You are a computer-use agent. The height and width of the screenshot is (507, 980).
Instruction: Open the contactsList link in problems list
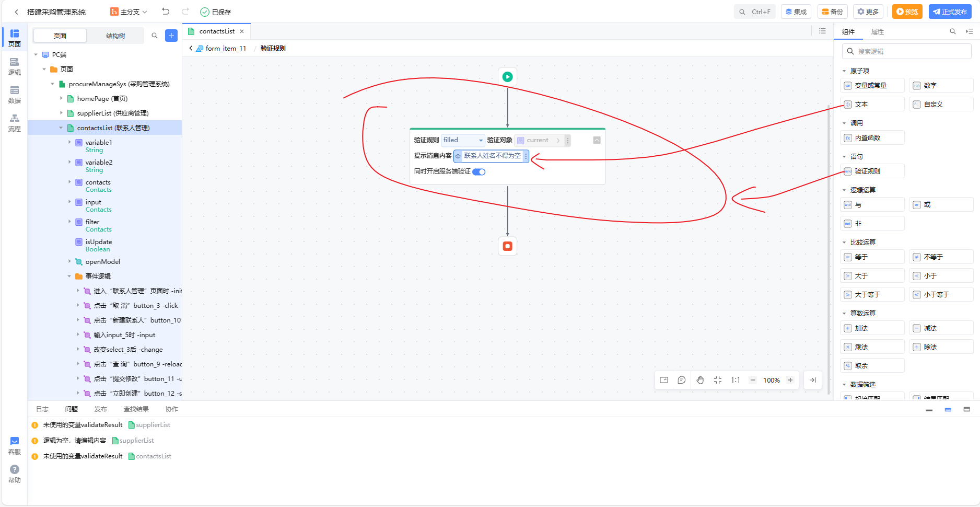point(150,456)
